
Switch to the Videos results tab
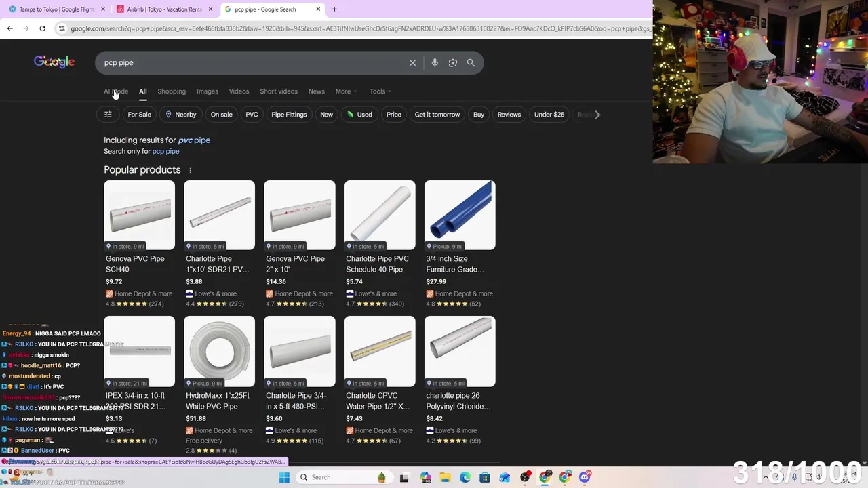click(x=239, y=91)
